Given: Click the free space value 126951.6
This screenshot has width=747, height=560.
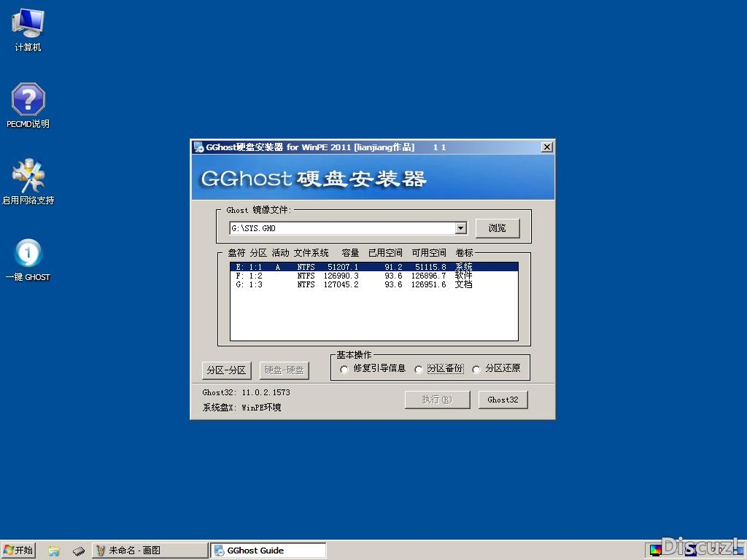Looking at the screenshot, I should pyautogui.click(x=429, y=284).
